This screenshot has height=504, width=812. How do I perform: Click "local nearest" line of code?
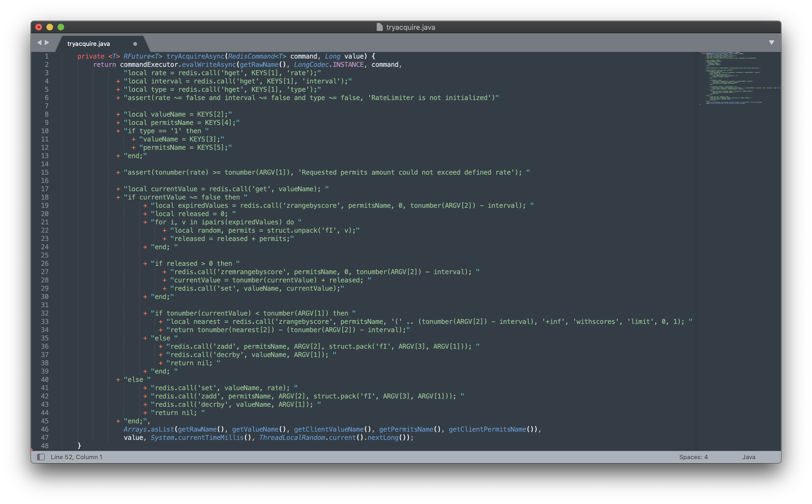[x=429, y=322]
